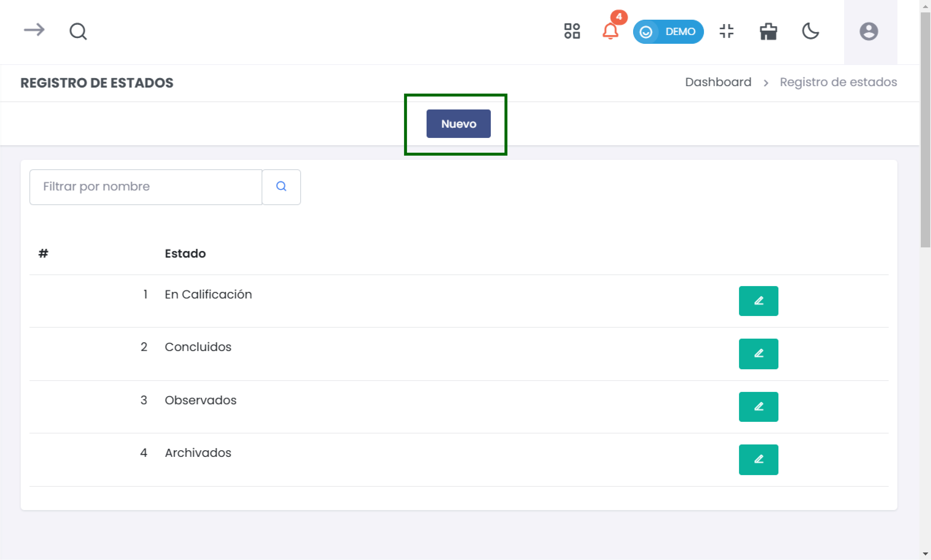The height and width of the screenshot is (560, 931).
Task: Click the Estado column header
Action: 185,253
